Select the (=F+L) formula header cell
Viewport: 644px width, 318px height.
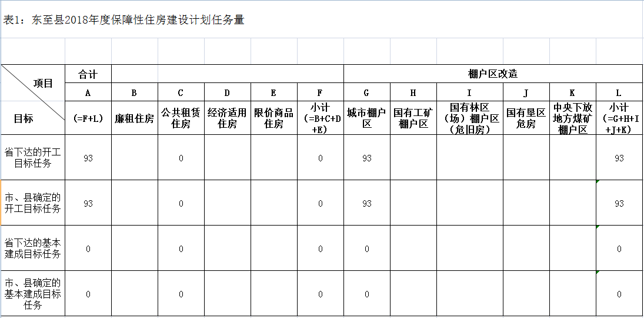[88, 118]
